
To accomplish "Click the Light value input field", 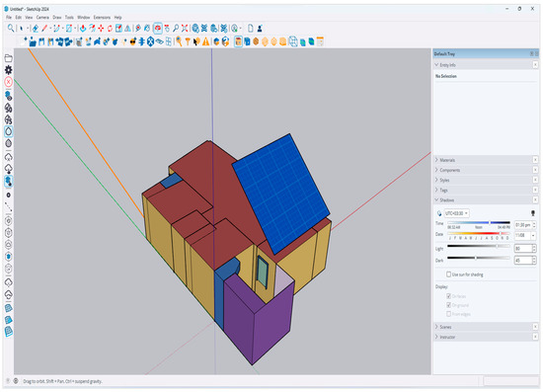I will click(523, 248).
